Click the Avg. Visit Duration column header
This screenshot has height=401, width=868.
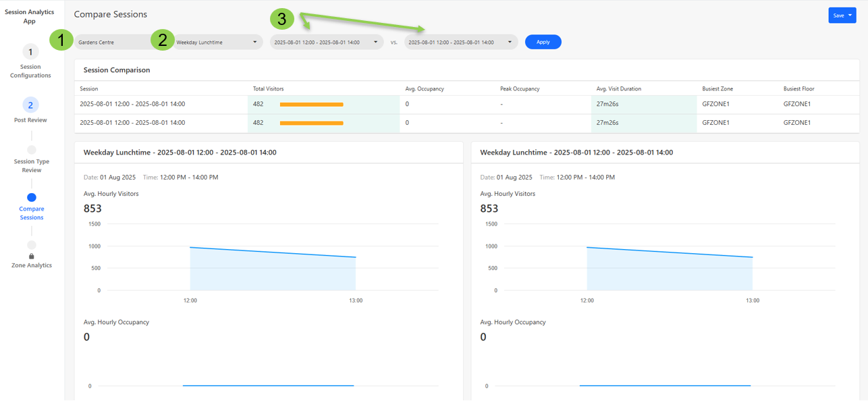tap(618, 89)
